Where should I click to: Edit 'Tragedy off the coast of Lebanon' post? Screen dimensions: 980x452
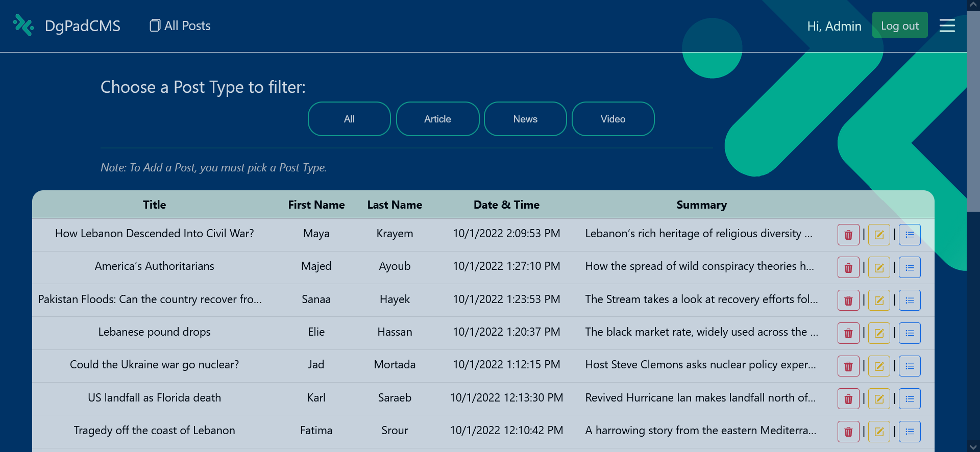point(879,432)
